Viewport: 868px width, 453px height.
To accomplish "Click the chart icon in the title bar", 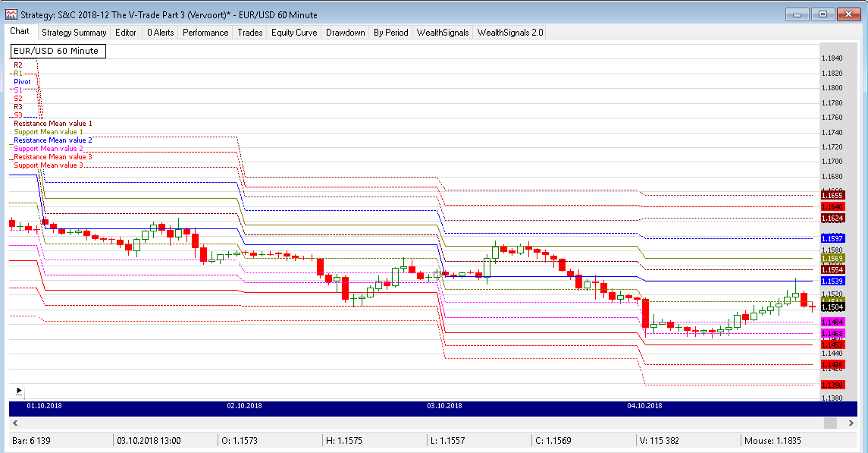I will tap(11, 14).
